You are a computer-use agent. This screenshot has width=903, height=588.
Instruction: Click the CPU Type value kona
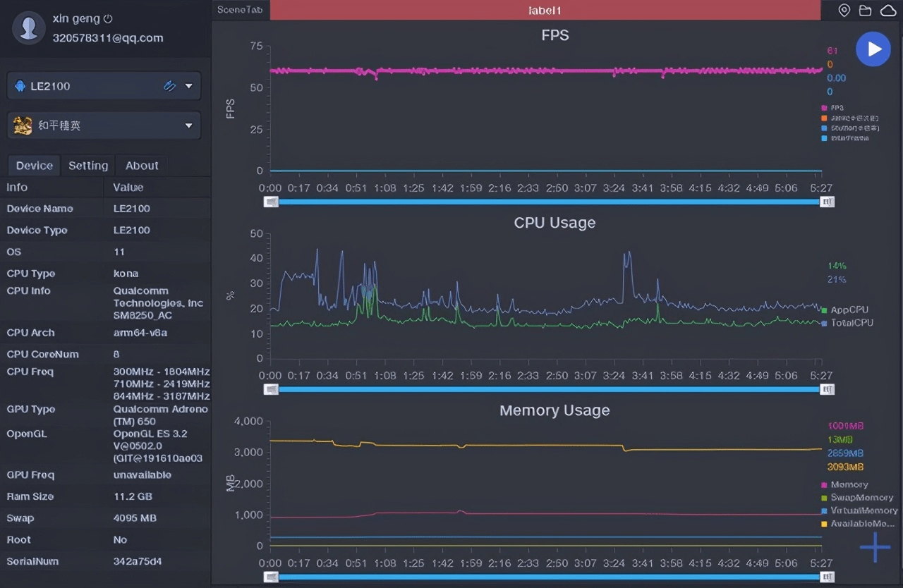click(x=126, y=274)
